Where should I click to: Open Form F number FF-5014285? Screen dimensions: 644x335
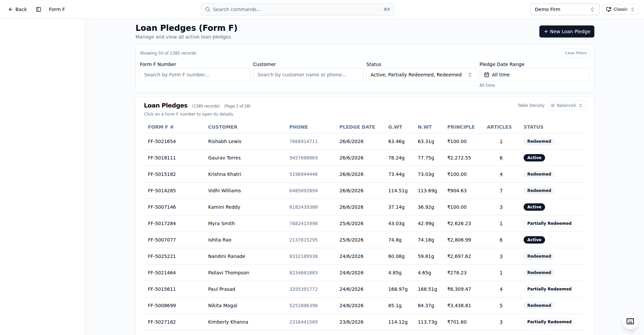(x=162, y=191)
